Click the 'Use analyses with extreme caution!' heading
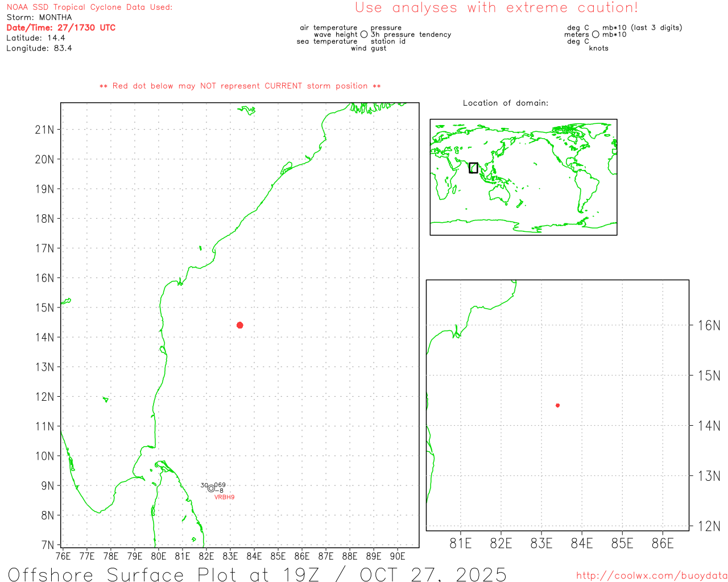 (496, 8)
